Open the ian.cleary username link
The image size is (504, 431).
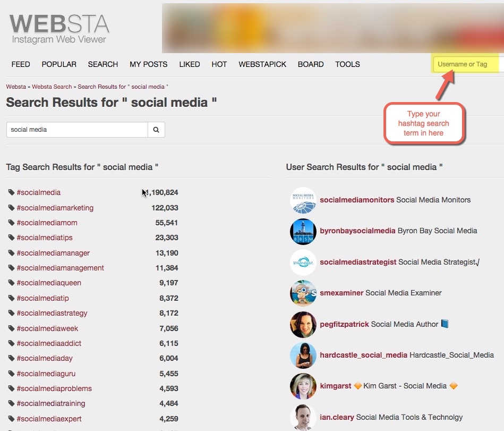click(337, 417)
